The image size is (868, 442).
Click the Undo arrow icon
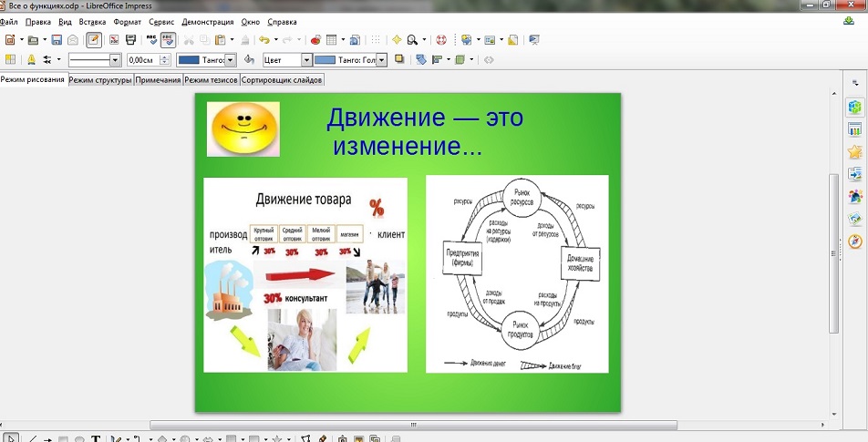[263, 40]
